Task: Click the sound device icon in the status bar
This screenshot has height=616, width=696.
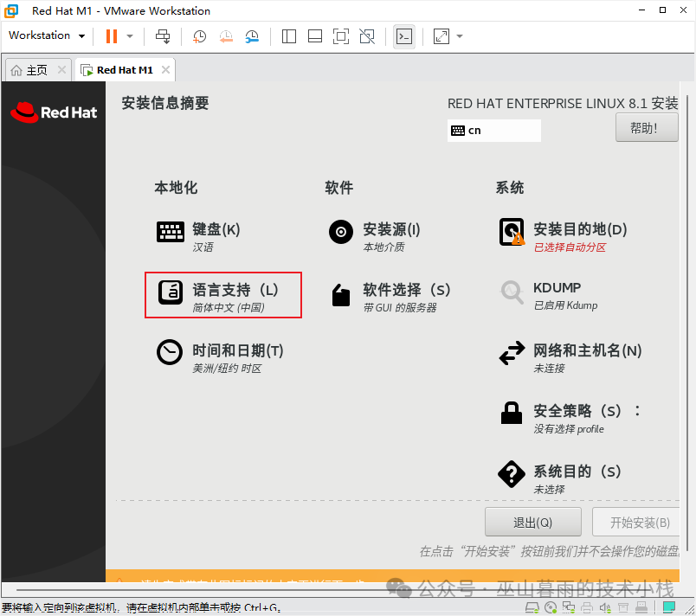Action: pos(605,608)
